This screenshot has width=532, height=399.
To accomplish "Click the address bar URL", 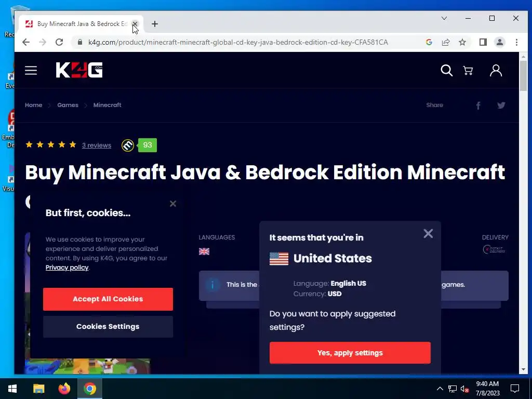I will [238, 42].
